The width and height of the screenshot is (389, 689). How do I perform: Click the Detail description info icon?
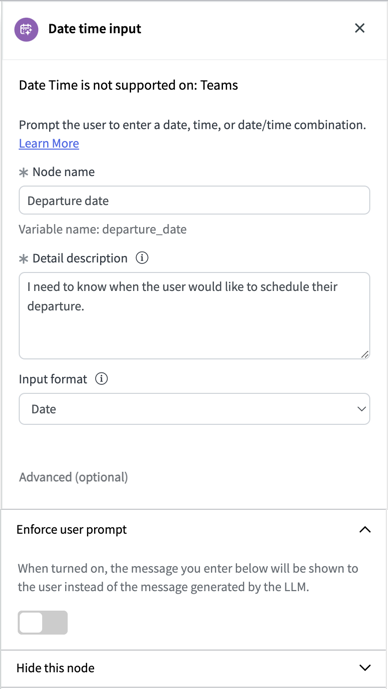pos(142,258)
